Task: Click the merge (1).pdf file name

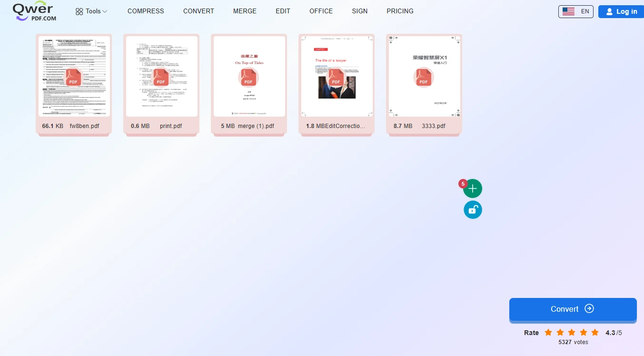Action: (x=256, y=126)
